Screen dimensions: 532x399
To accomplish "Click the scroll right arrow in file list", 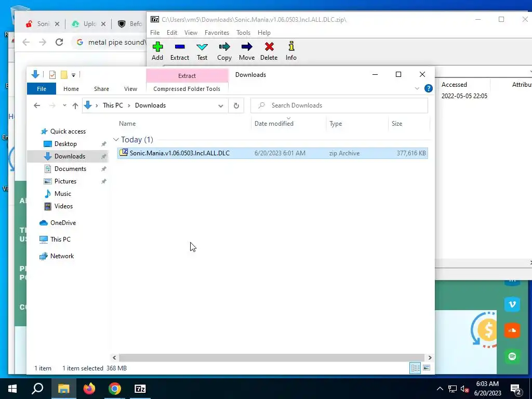I will click(430, 357).
